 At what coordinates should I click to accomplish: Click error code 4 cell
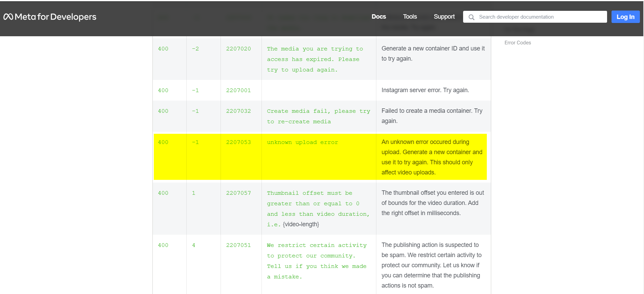tap(194, 245)
